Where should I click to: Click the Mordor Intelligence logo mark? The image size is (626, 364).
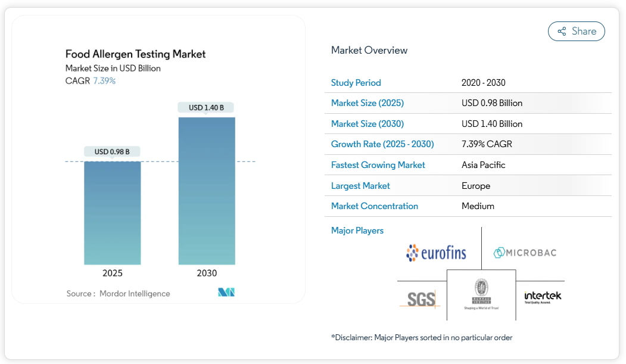(x=226, y=293)
